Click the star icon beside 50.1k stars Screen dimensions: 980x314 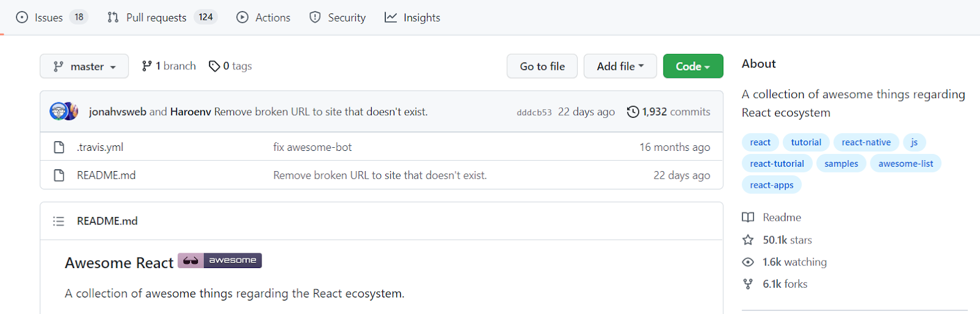point(748,240)
